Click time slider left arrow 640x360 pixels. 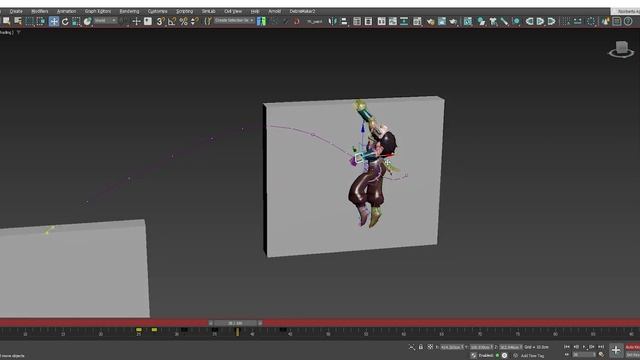click(211, 323)
